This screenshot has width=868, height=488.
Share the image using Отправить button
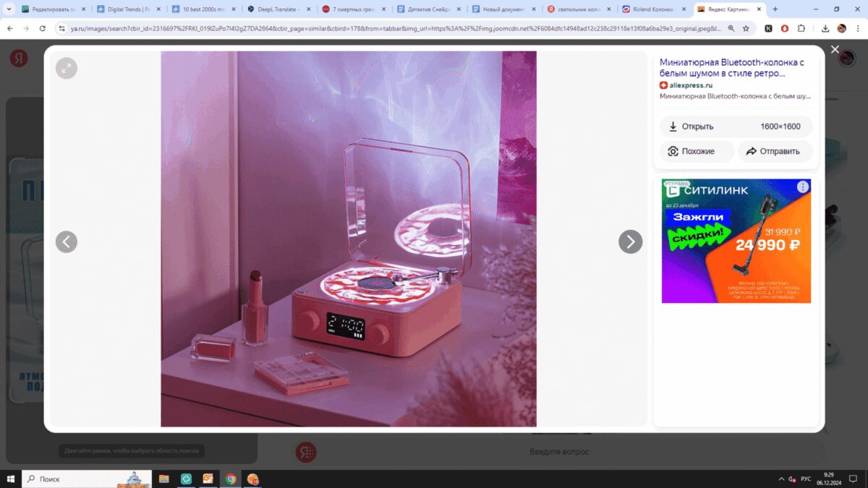click(775, 151)
